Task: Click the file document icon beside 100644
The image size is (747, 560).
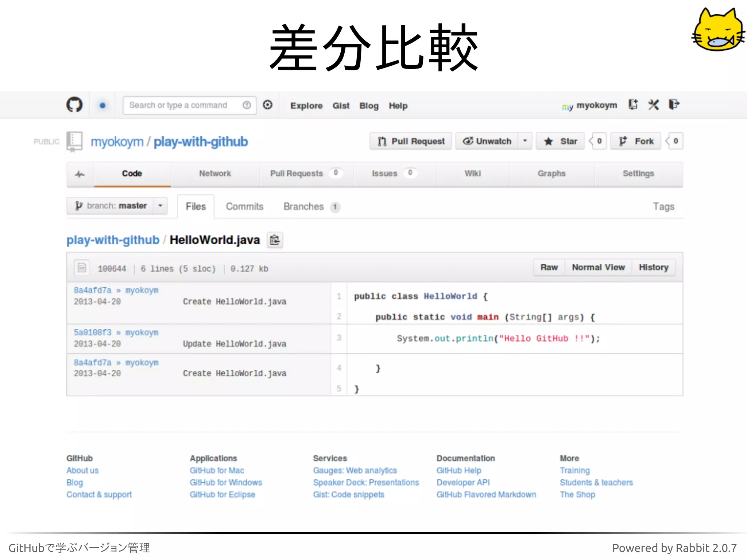Action: click(x=82, y=268)
